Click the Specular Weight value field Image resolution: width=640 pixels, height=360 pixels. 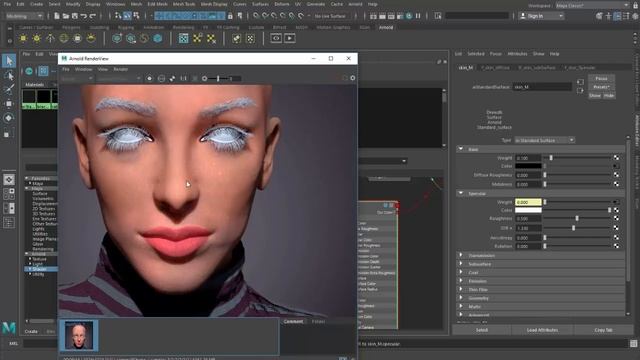pos(528,202)
